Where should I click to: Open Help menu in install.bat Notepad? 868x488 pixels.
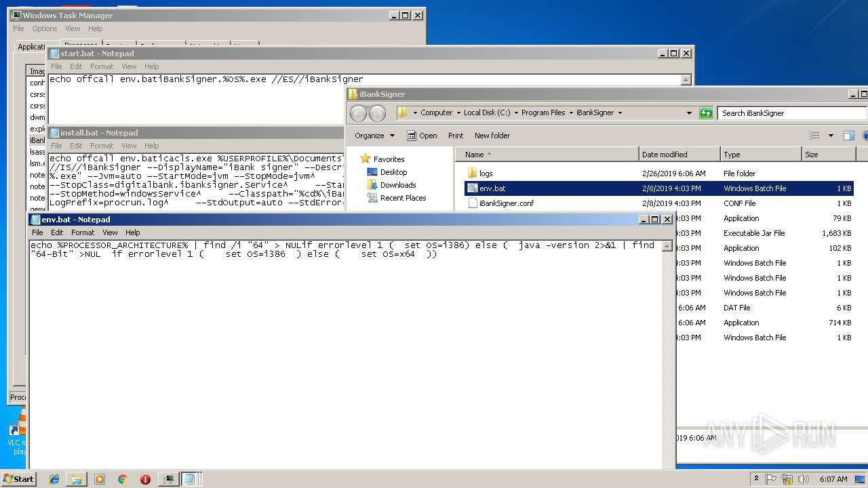click(x=152, y=146)
